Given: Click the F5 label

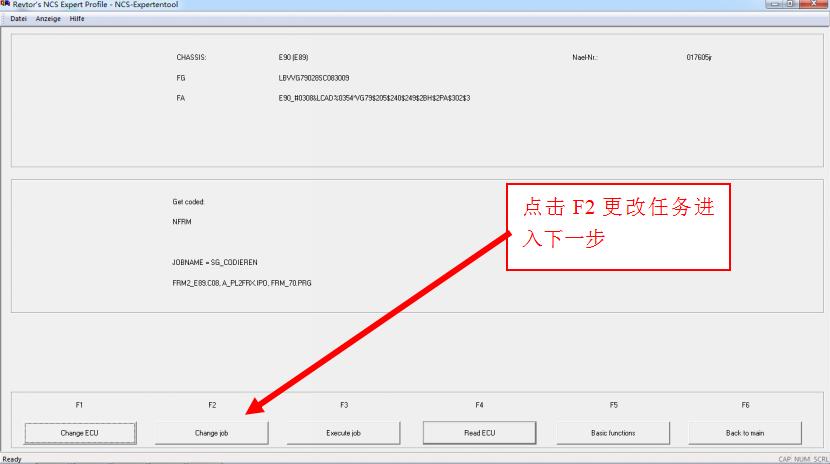Looking at the screenshot, I should point(614,405).
